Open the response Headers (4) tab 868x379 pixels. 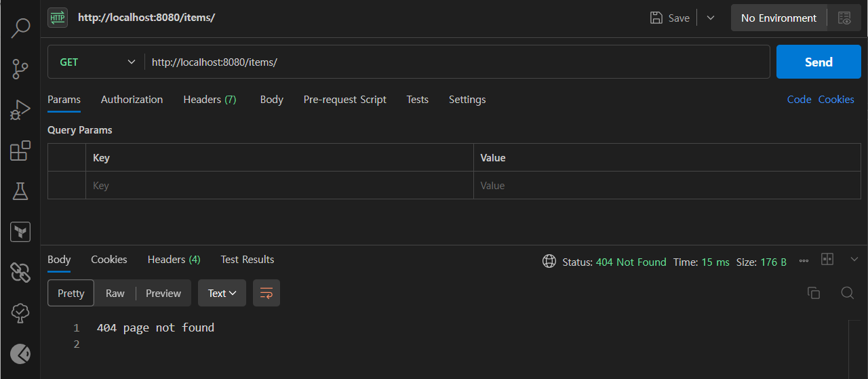tap(174, 260)
